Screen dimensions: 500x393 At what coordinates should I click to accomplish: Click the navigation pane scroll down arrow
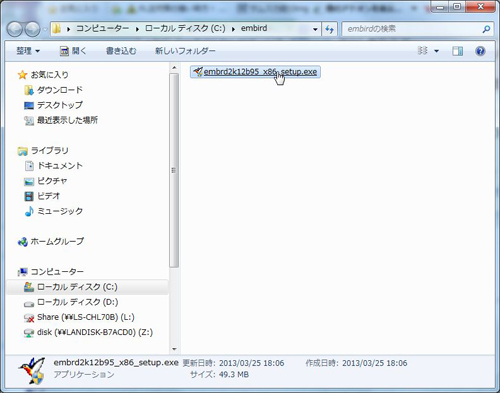(x=174, y=349)
